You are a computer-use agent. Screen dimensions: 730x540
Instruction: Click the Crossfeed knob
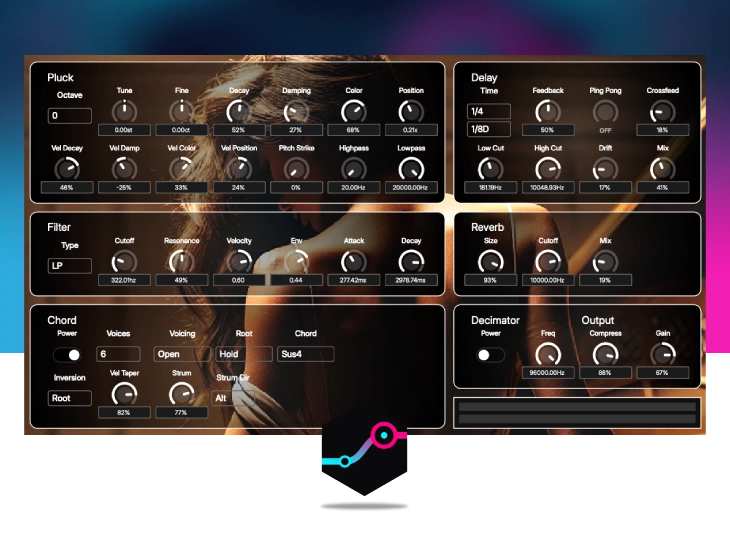662,112
